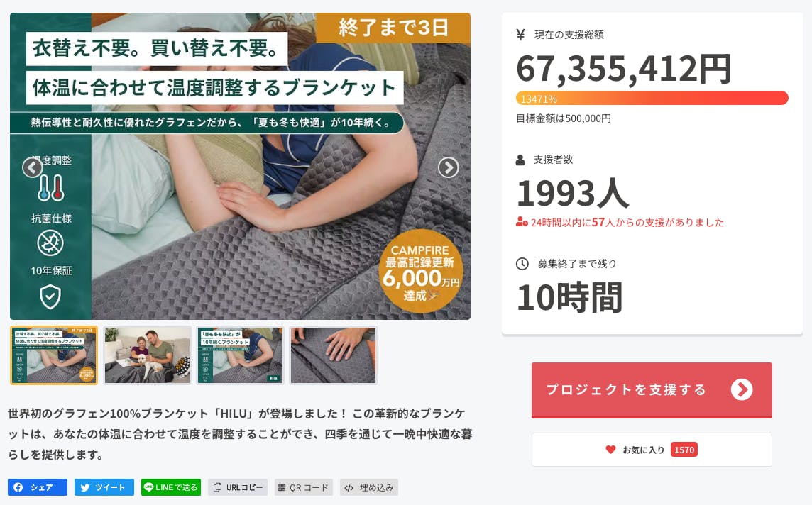Click the embed code 埋め込み icon
Image resolution: width=812 pixels, height=505 pixels.
349,487
